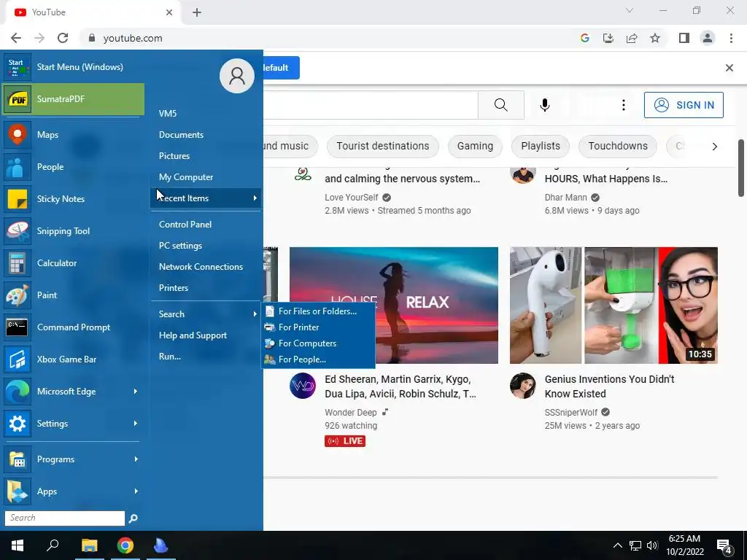Select the Playlists category chip

click(541, 146)
